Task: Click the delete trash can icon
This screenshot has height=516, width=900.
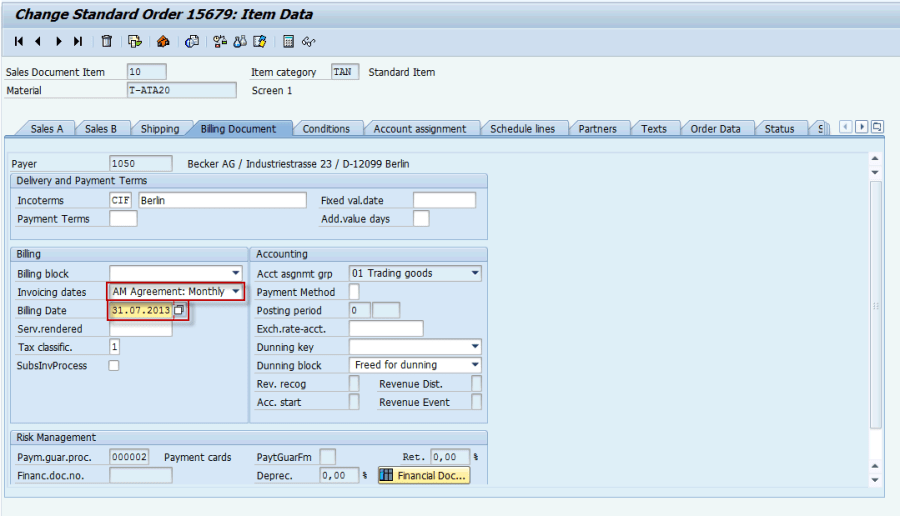Action: click(107, 41)
